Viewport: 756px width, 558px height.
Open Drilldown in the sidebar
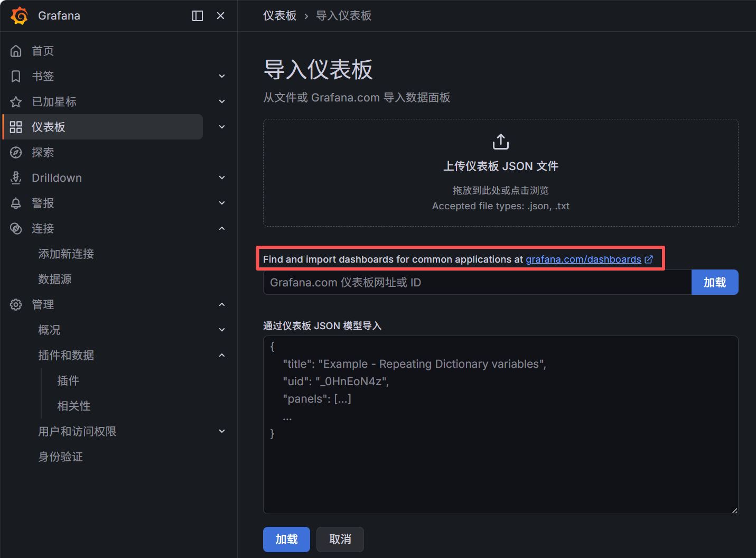(x=57, y=178)
